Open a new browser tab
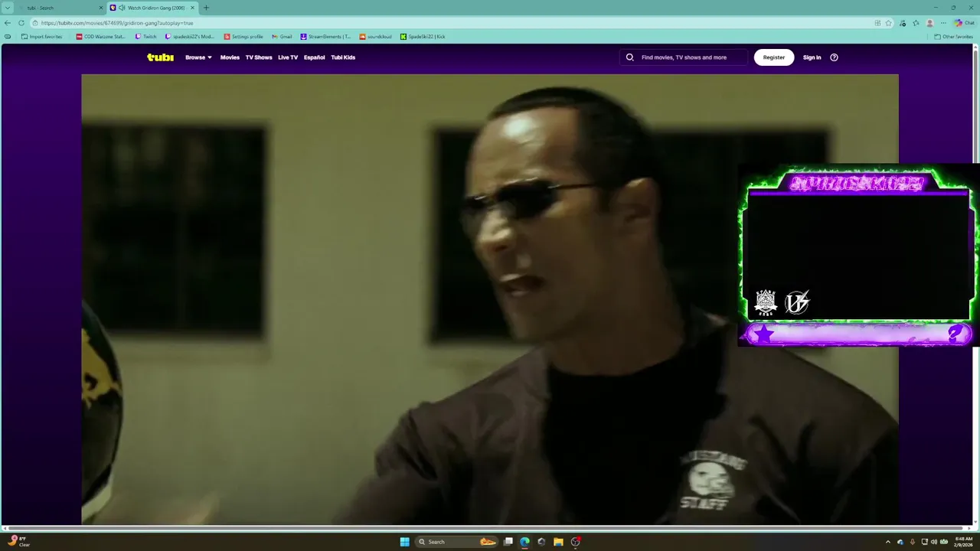980x551 pixels. (x=206, y=8)
